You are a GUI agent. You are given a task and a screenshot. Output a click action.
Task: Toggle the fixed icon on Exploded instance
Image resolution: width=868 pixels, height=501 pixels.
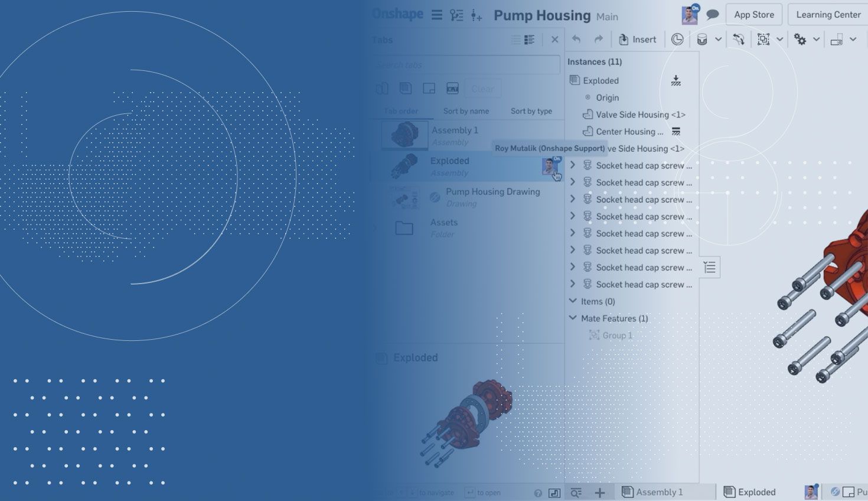coord(676,81)
